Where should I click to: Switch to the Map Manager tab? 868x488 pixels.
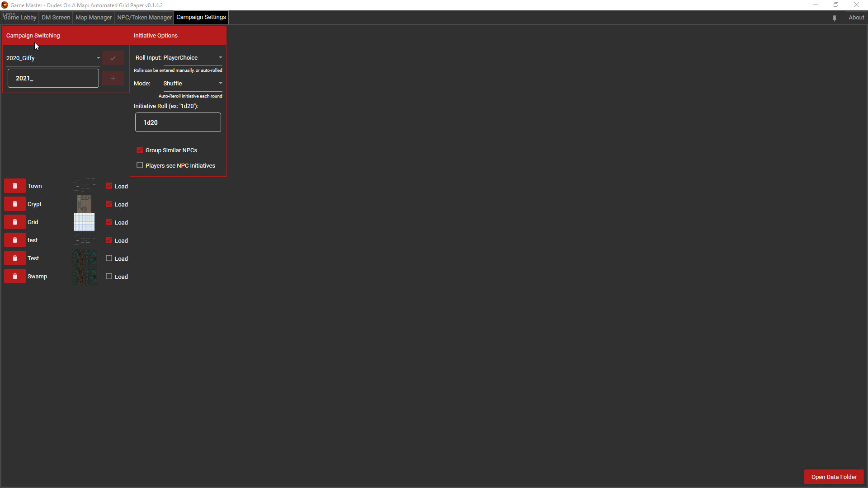coord(93,17)
